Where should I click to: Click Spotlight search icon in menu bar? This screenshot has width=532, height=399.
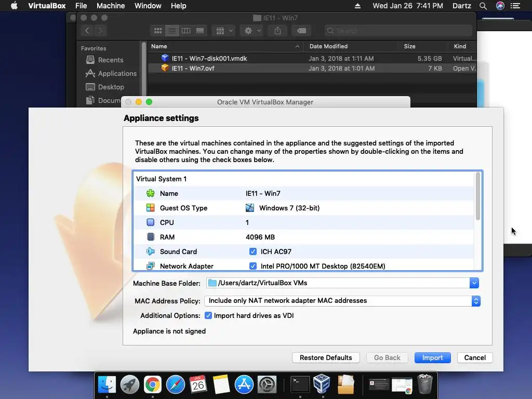tap(483, 6)
